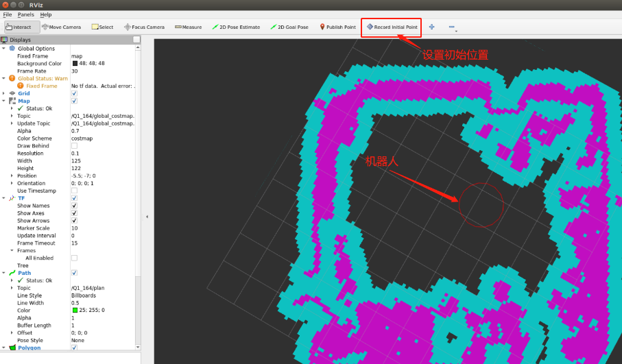
Task: Click the Publish Point tool
Action: click(337, 27)
